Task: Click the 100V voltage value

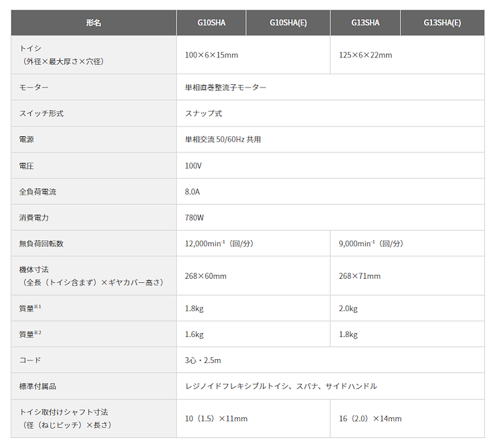Action: pos(193,166)
